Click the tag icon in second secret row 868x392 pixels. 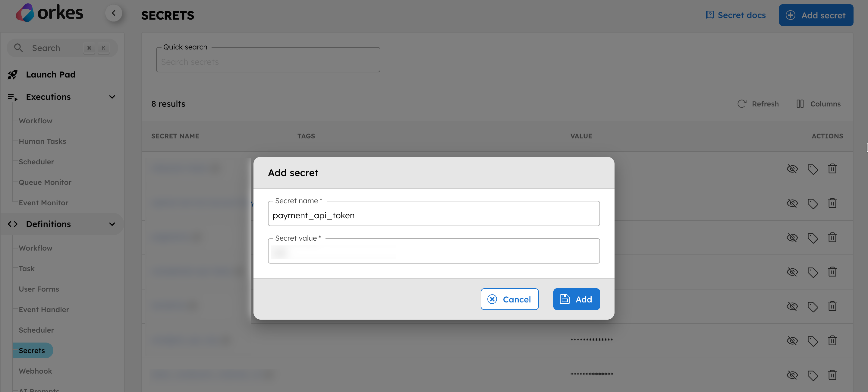tap(813, 203)
